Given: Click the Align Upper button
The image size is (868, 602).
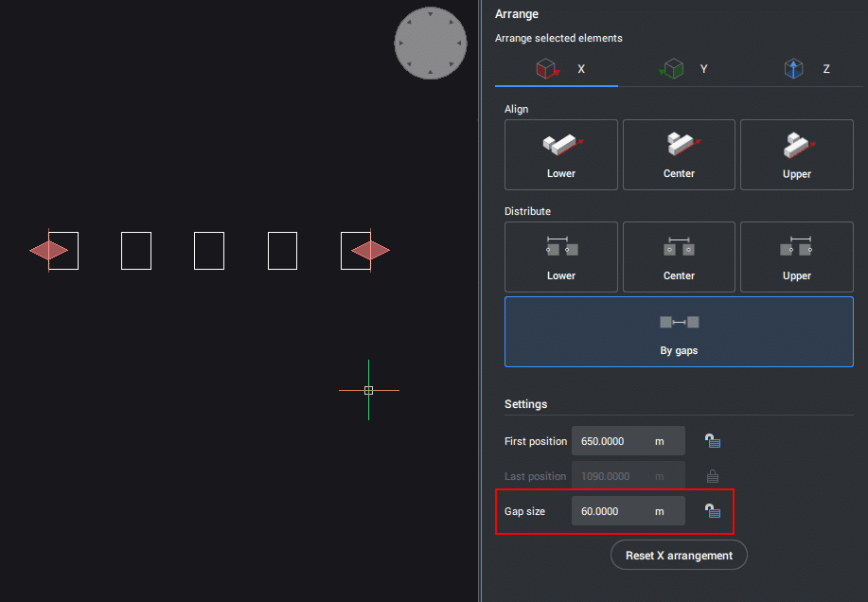Looking at the screenshot, I should pos(797,155).
